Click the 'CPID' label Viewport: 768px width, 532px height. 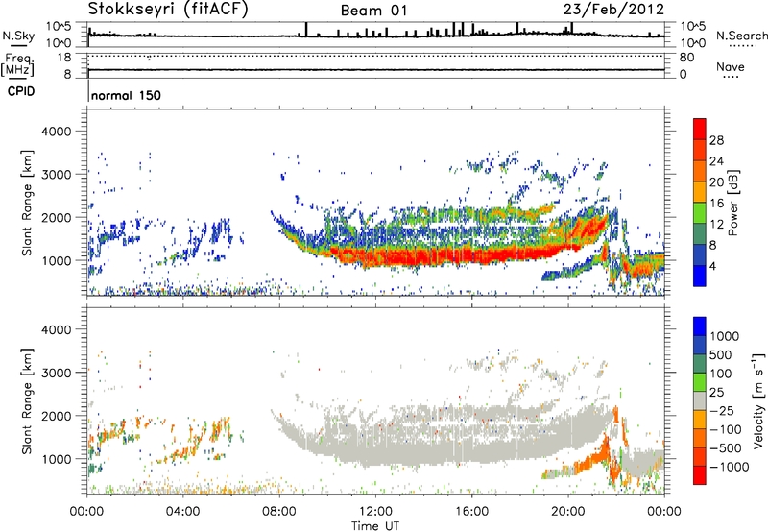click(x=21, y=91)
